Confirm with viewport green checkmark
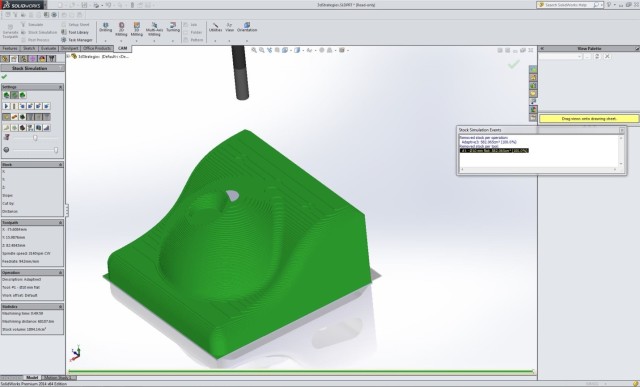This screenshot has width=640, height=387. click(x=513, y=64)
